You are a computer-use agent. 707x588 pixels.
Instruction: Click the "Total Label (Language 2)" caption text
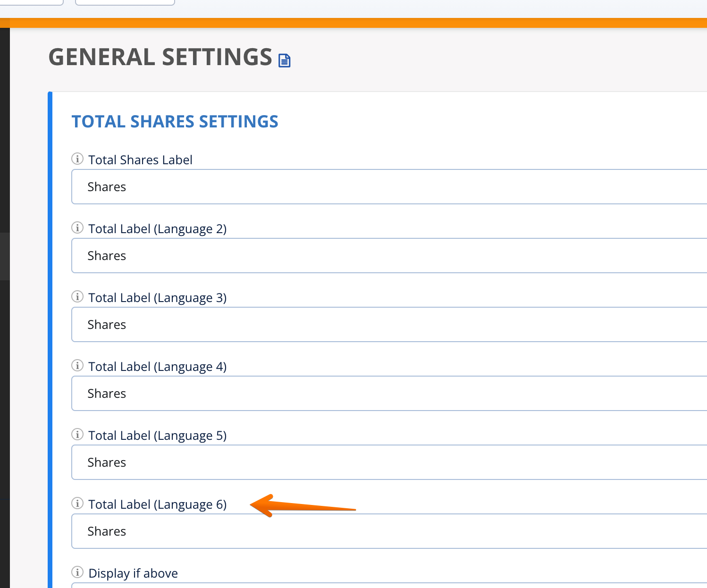tap(157, 229)
